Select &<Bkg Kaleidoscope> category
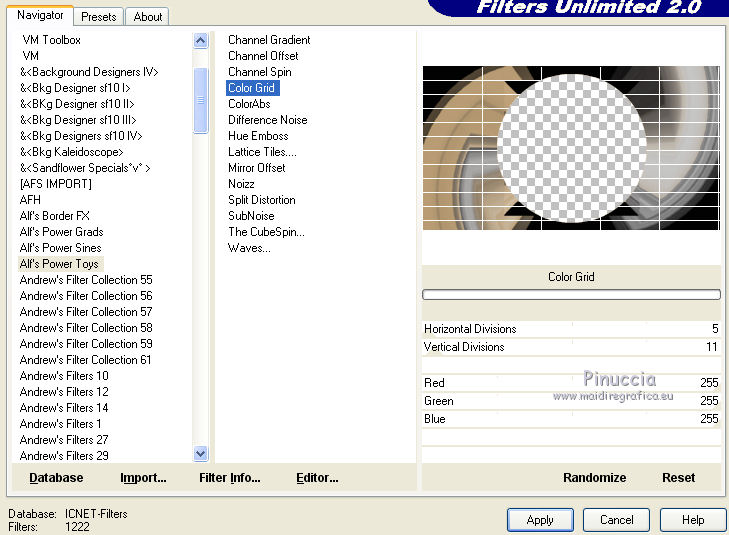 71,152
